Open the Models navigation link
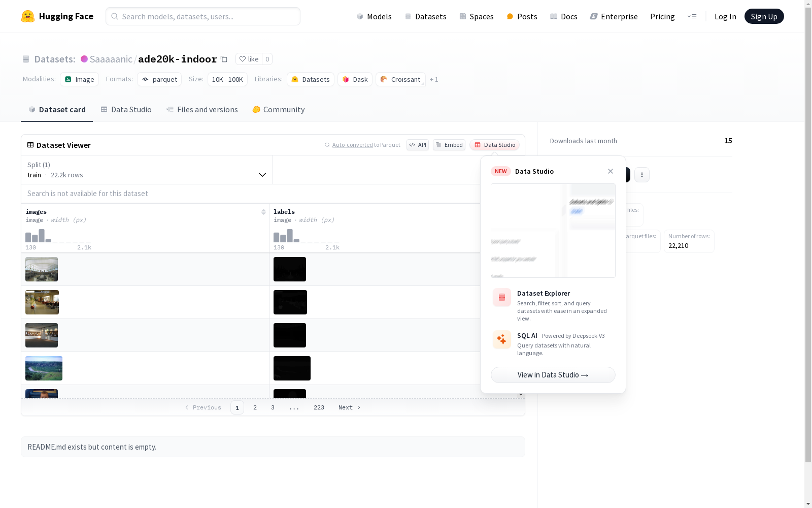 [374, 16]
